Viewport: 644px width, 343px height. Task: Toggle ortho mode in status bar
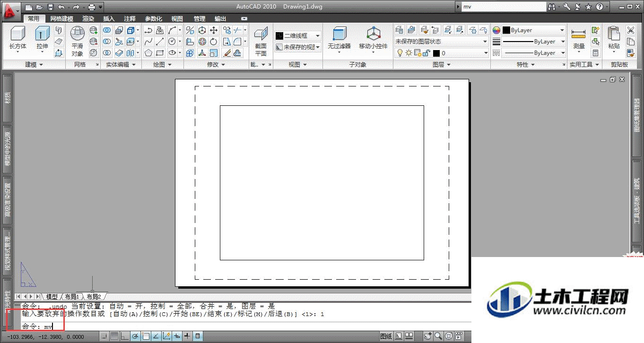pos(125,336)
